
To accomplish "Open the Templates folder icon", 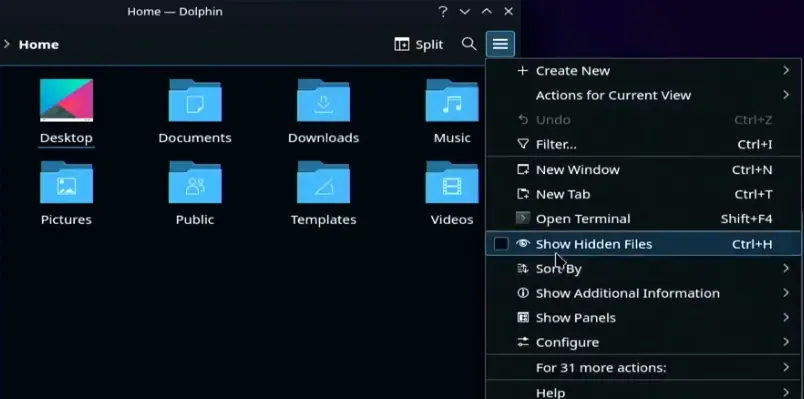I will click(x=324, y=182).
